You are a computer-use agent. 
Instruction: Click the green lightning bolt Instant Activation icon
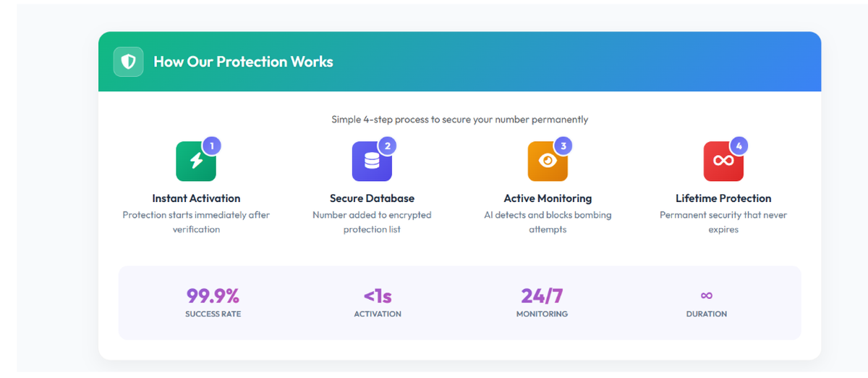pyautogui.click(x=196, y=161)
